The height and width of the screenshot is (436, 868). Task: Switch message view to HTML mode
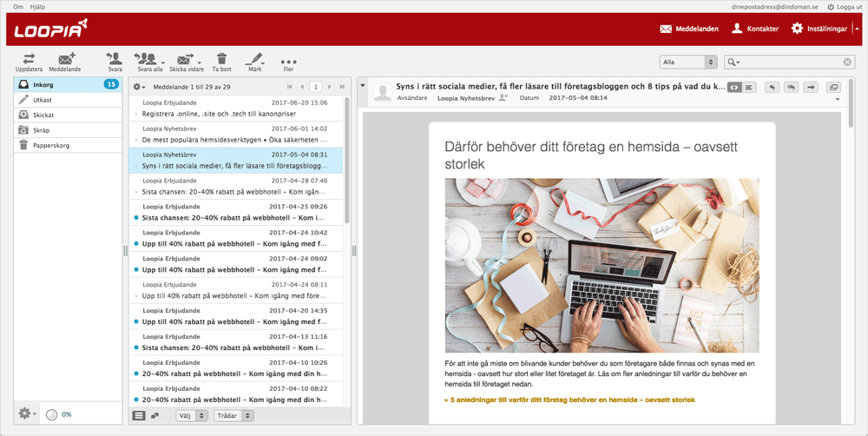734,87
